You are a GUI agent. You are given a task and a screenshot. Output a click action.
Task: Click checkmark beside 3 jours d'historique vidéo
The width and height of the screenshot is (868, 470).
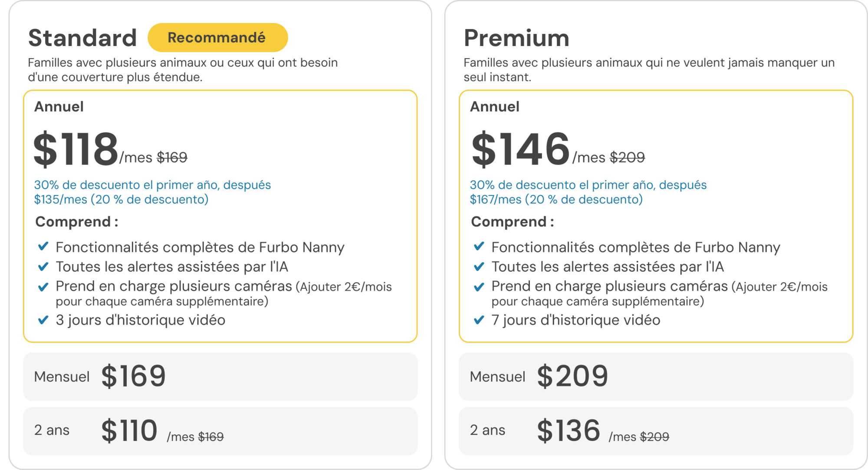[43, 320]
